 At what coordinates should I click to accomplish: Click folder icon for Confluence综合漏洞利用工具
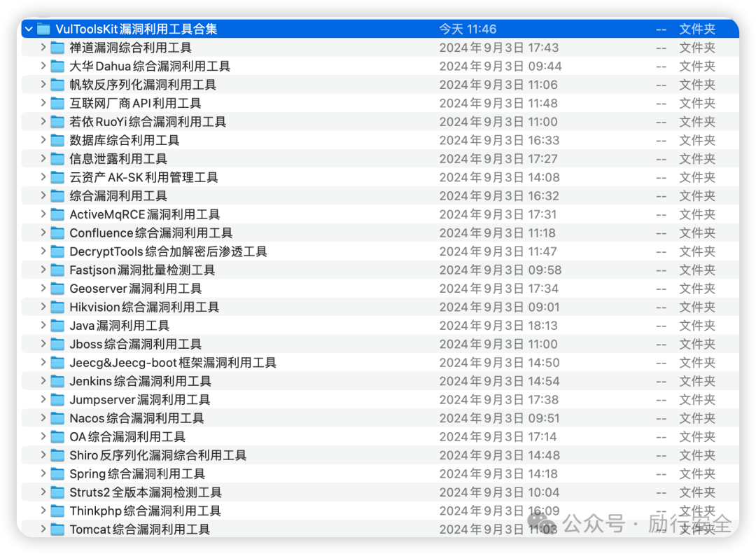coord(57,233)
